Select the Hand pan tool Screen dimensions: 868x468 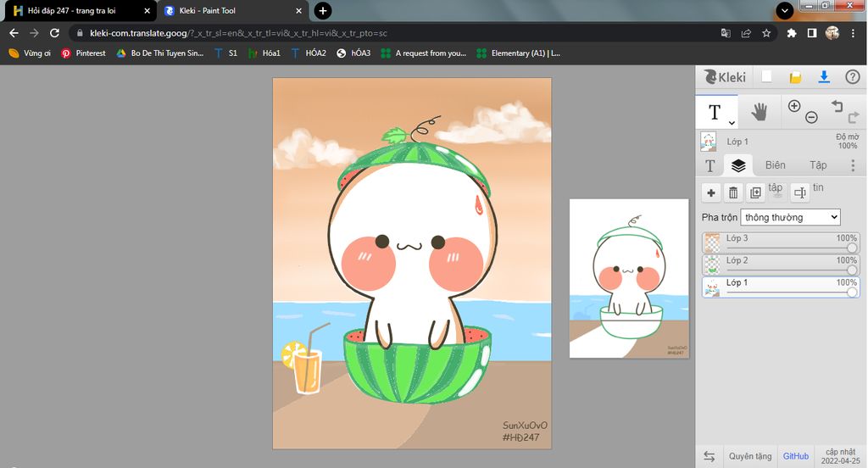point(759,113)
